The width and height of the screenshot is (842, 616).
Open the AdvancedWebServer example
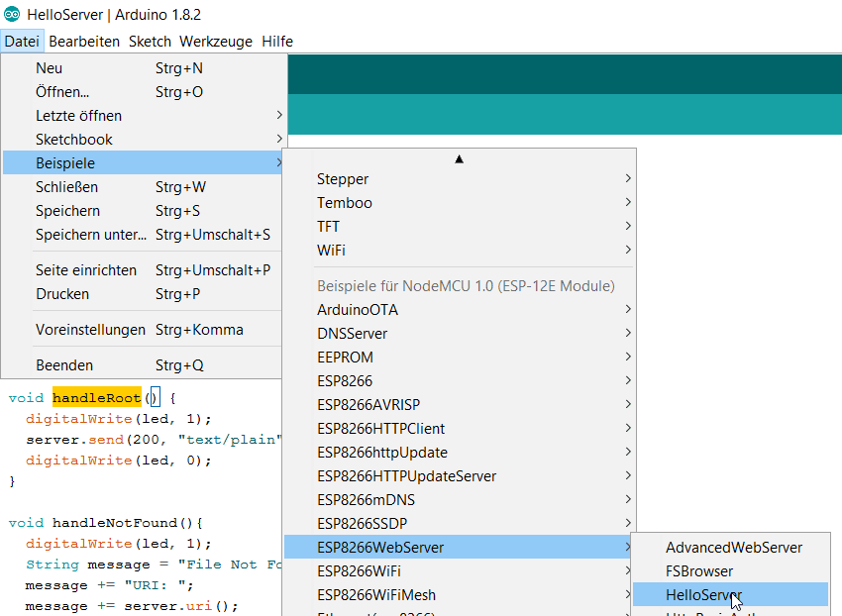(x=733, y=548)
